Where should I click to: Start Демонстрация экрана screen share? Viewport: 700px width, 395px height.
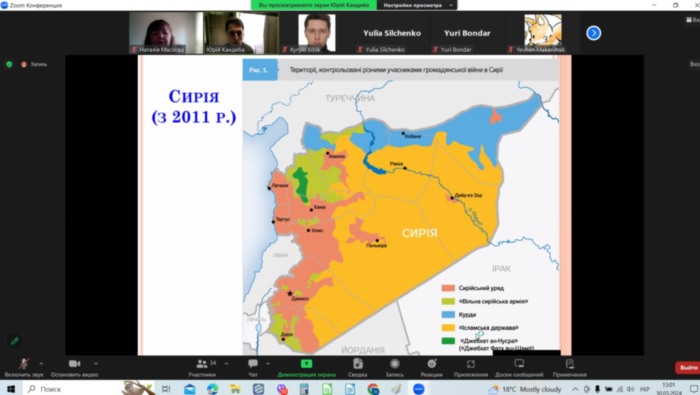(x=306, y=368)
